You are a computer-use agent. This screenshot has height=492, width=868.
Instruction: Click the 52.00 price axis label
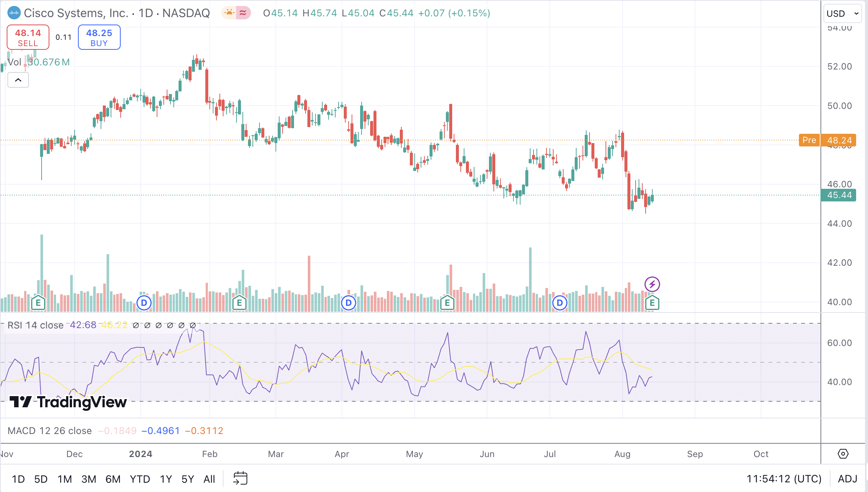[x=840, y=67]
